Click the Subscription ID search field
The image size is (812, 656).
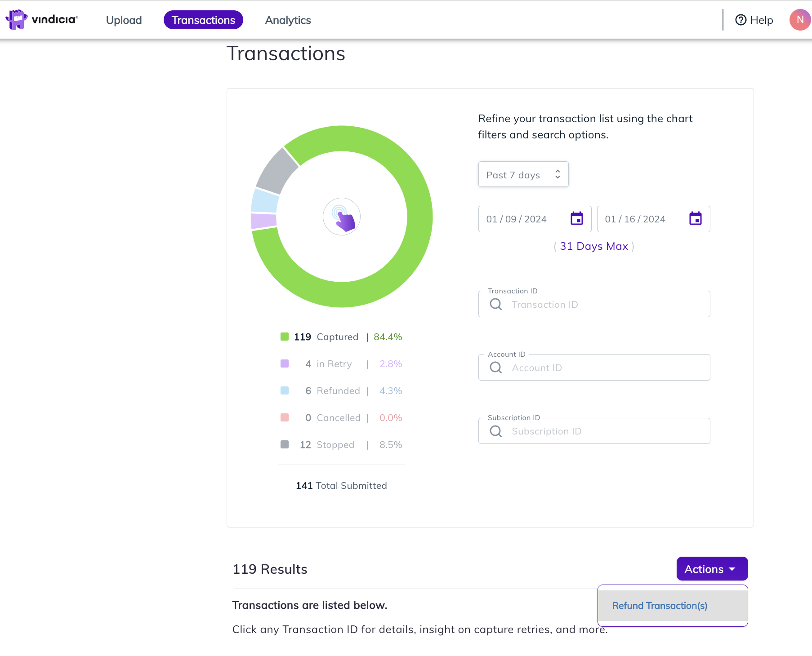(594, 431)
